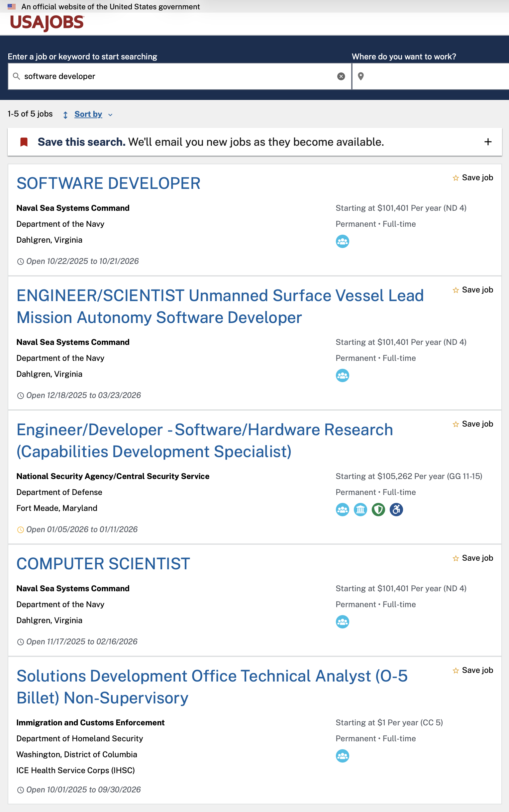
Task: Click the magnifying glass search icon
Action: tap(16, 76)
